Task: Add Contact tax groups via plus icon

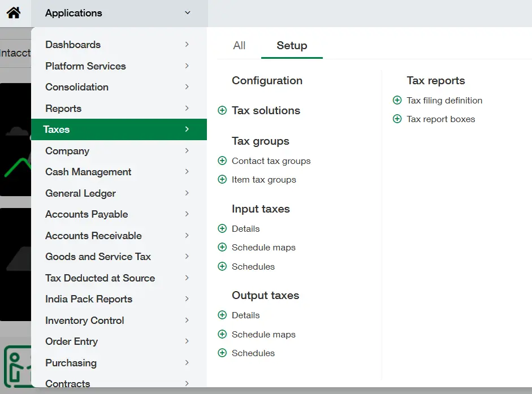Action: pyautogui.click(x=222, y=161)
